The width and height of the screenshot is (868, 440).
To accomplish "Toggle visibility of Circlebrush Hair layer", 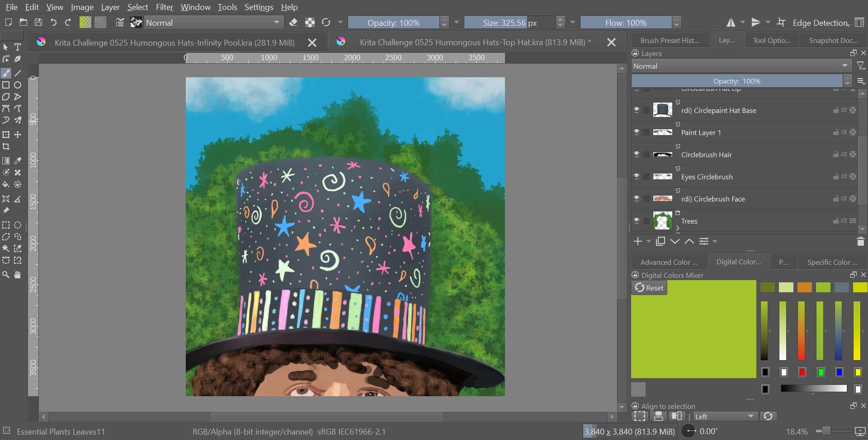I will 637,154.
